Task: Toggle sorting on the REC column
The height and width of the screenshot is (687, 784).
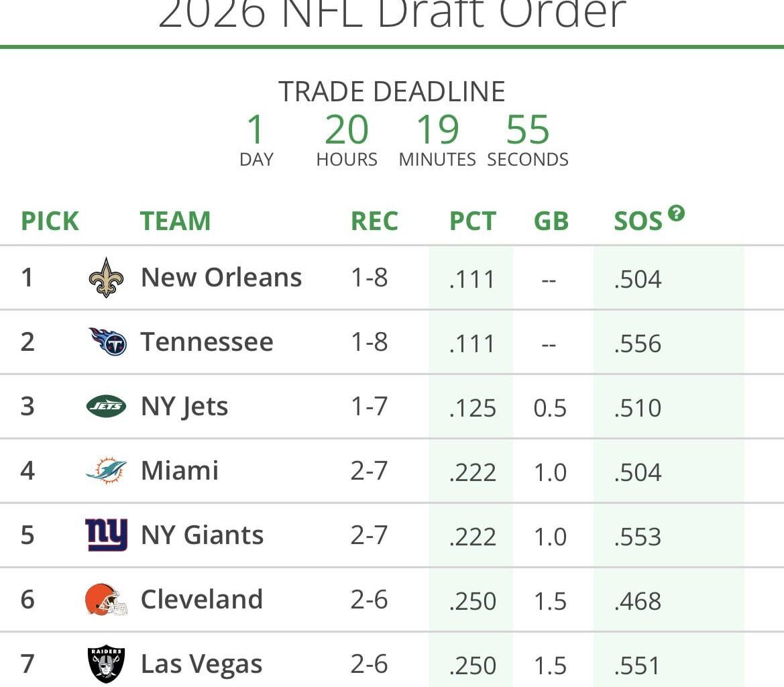Action: pyautogui.click(x=374, y=221)
